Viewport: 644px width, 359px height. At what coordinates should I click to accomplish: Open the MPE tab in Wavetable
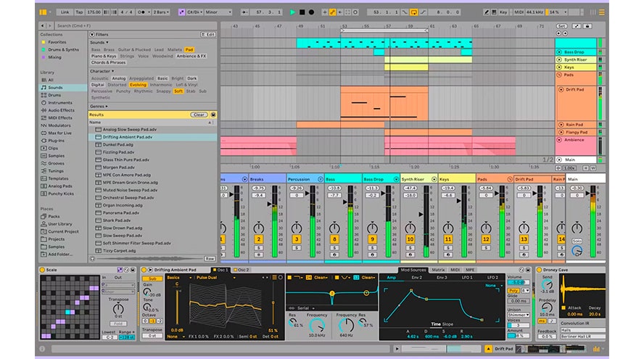(470, 270)
